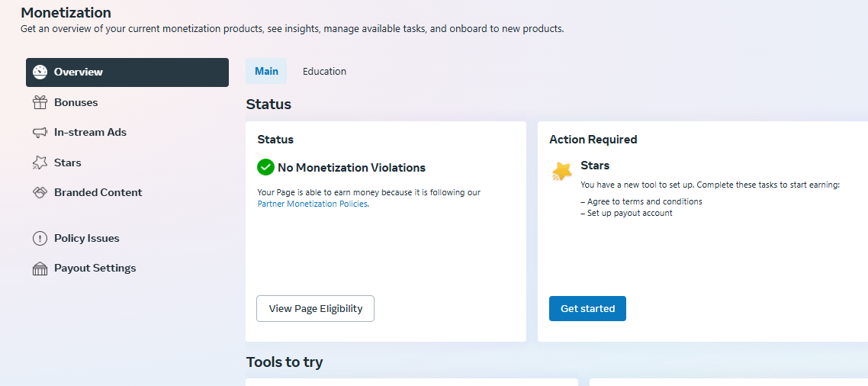The image size is (868, 386).
Task: Click the Policy Issues exclamation icon
Action: click(40, 239)
